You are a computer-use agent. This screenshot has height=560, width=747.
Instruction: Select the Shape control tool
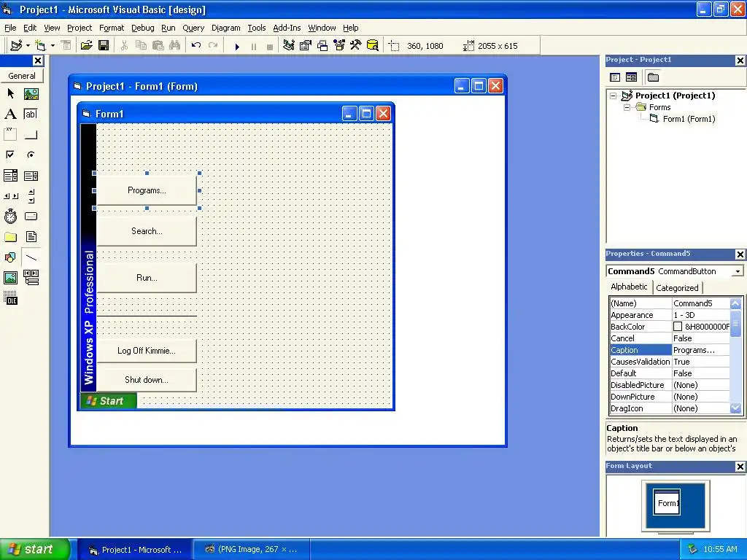point(10,257)
